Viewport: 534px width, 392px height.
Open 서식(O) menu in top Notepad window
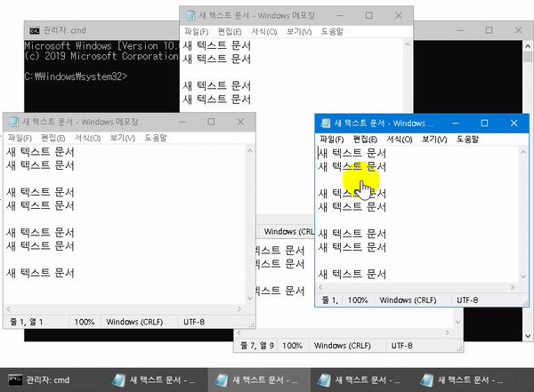click(x=264, y=32)
